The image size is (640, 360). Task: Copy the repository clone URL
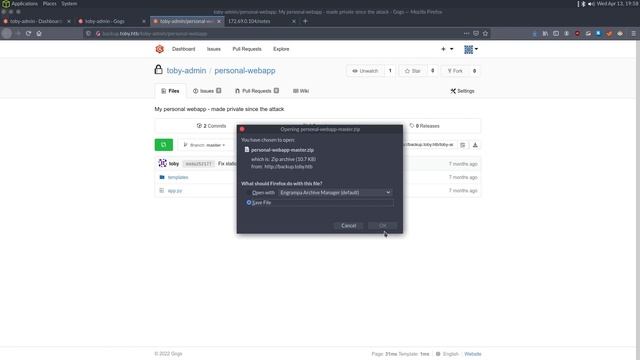tap(462, 145)
